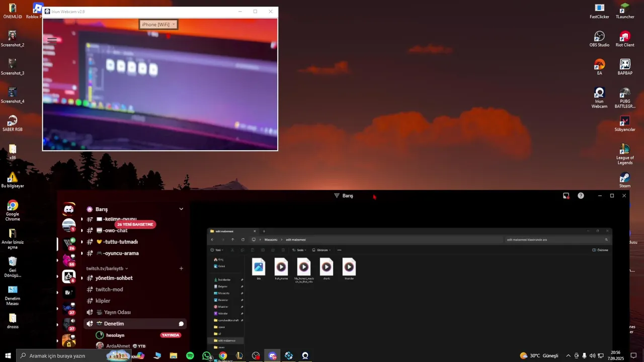The width and height of the screenshot is (644, 362).
Task: Expand Barış server header menu
Action: (181, 209)
